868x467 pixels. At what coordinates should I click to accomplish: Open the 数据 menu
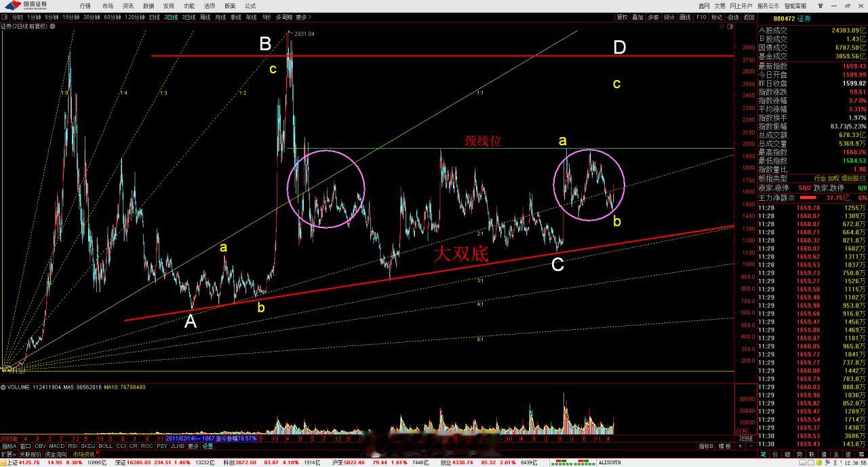point(149,6)
